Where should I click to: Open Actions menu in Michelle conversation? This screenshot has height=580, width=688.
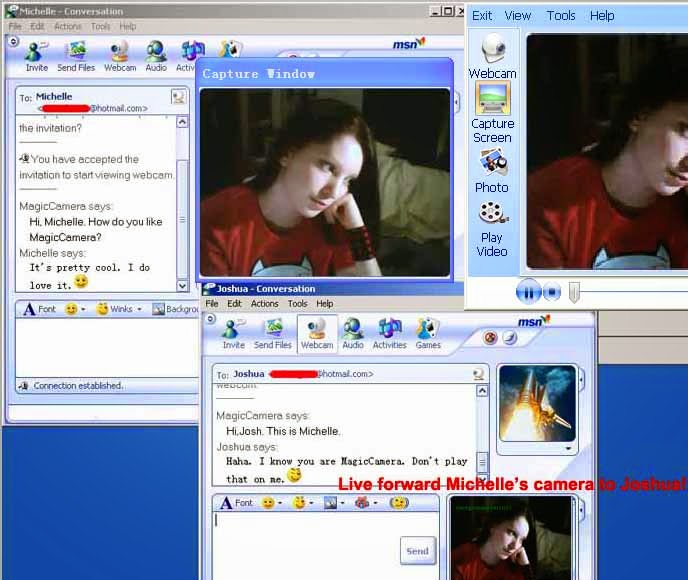[68, 26]
